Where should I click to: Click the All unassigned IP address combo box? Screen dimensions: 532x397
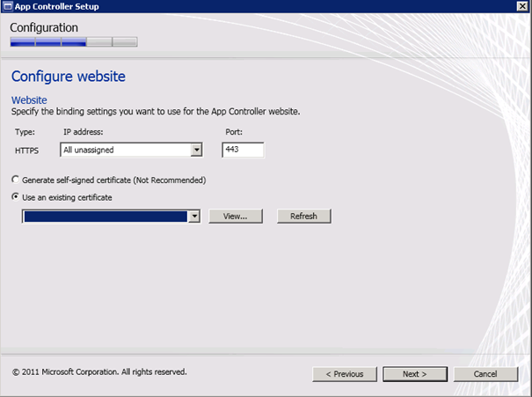pos(131,150)
